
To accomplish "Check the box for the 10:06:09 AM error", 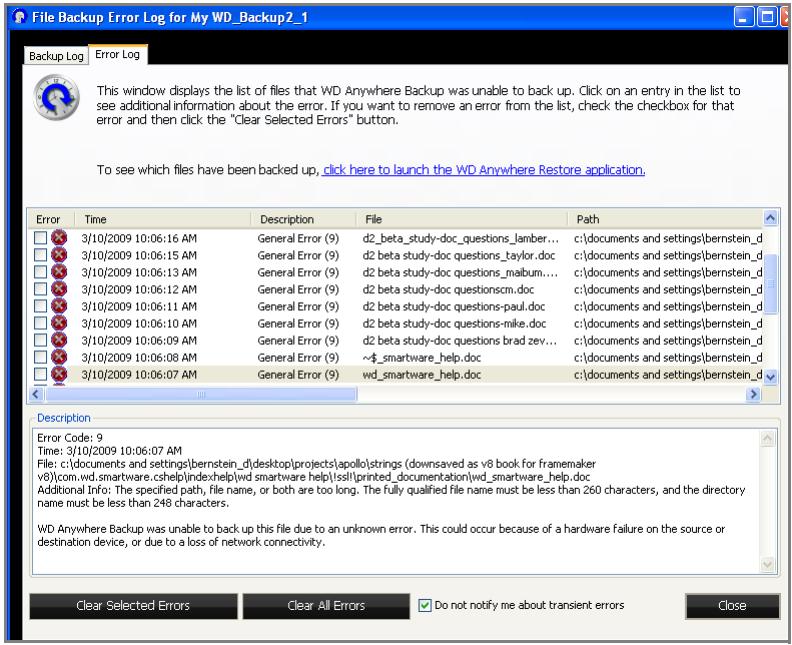I will click(x=40, y=340).
